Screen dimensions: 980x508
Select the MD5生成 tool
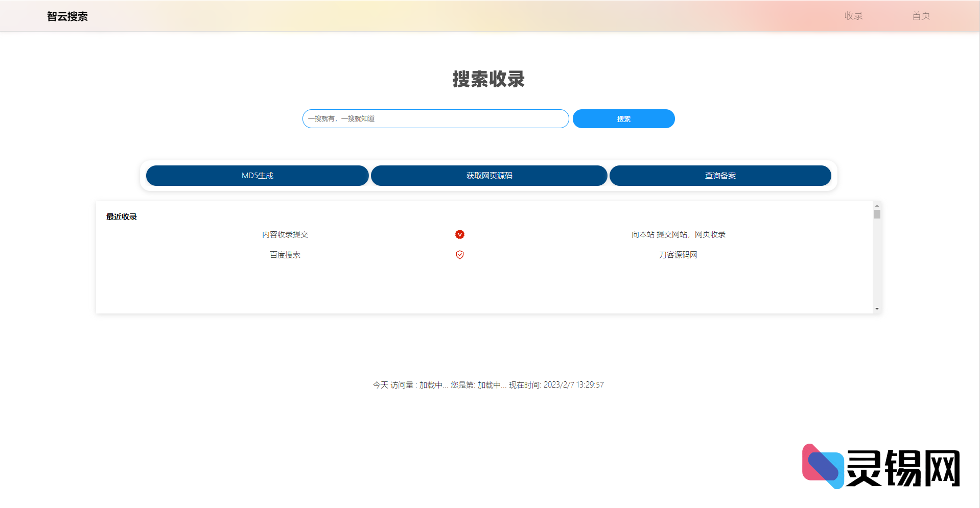[x=257, y=176]
